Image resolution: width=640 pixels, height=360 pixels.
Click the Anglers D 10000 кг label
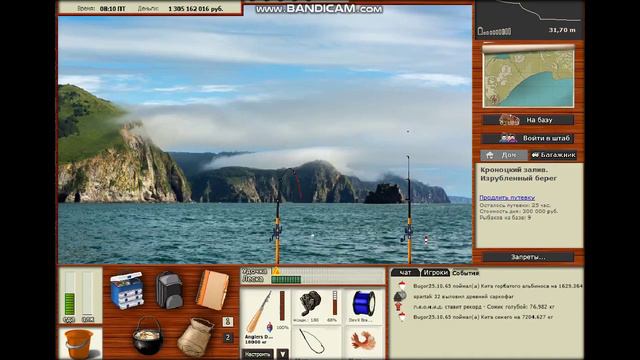click(259, 339)
